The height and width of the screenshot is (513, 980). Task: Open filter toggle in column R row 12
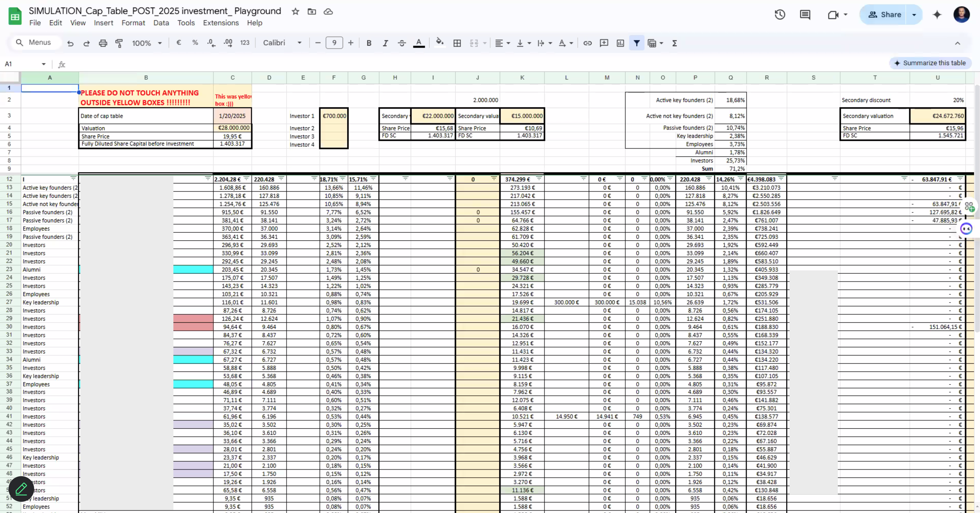[x=781, y=178]
